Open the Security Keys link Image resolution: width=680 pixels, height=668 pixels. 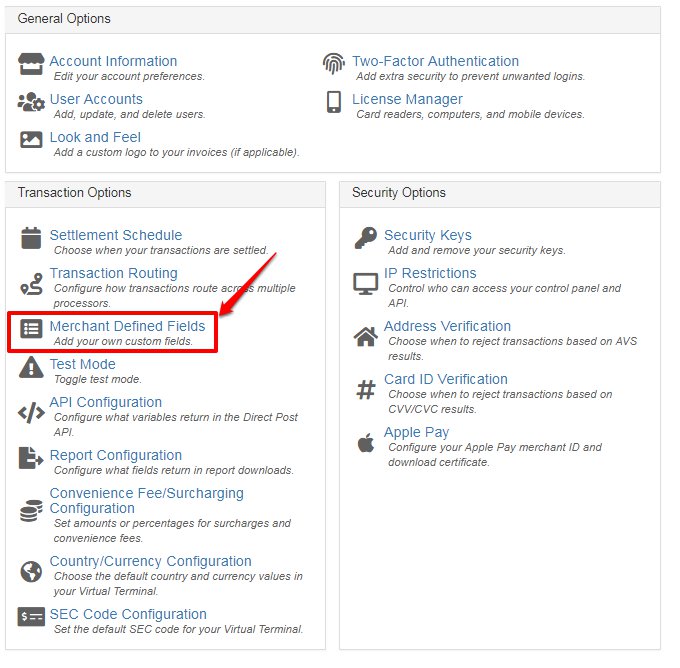[428, 235]
